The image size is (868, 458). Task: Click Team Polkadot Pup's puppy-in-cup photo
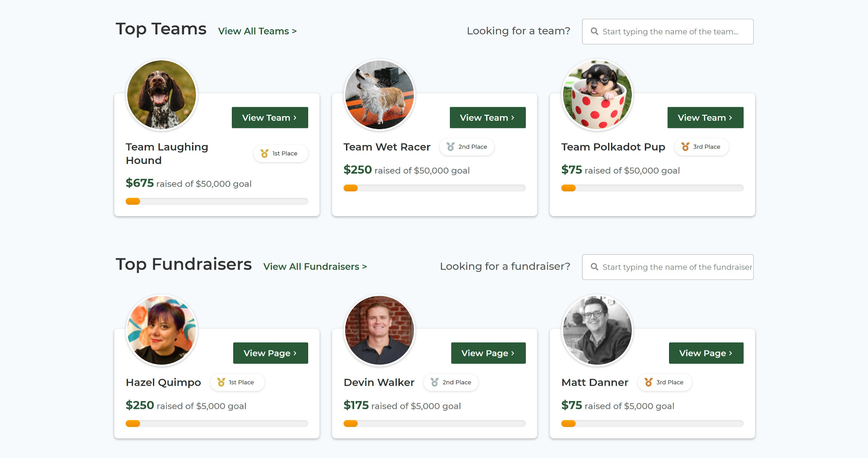pyautogui.click(x=597, y=94)
